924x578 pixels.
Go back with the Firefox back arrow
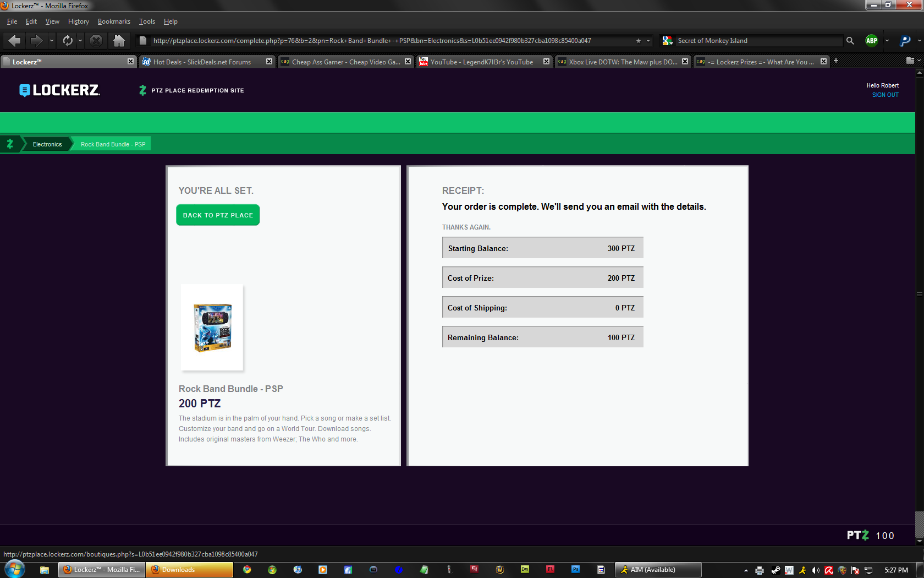tap(15, 40)
